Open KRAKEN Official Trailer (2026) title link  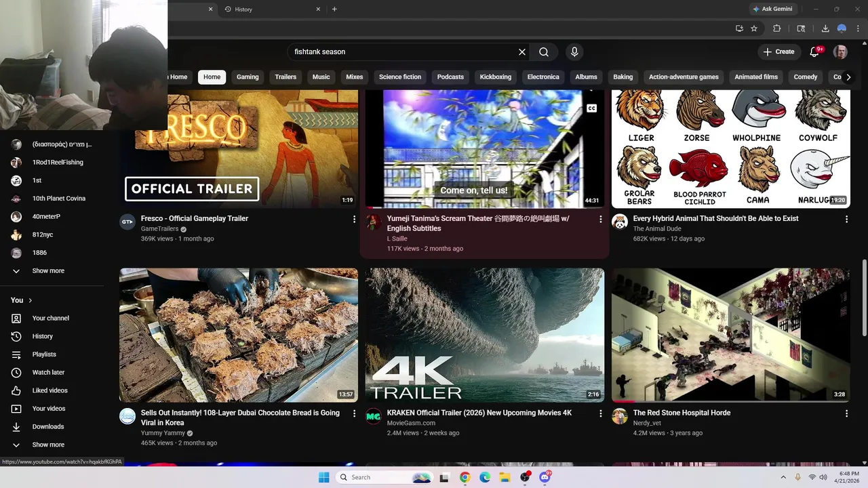pos(479,413)
